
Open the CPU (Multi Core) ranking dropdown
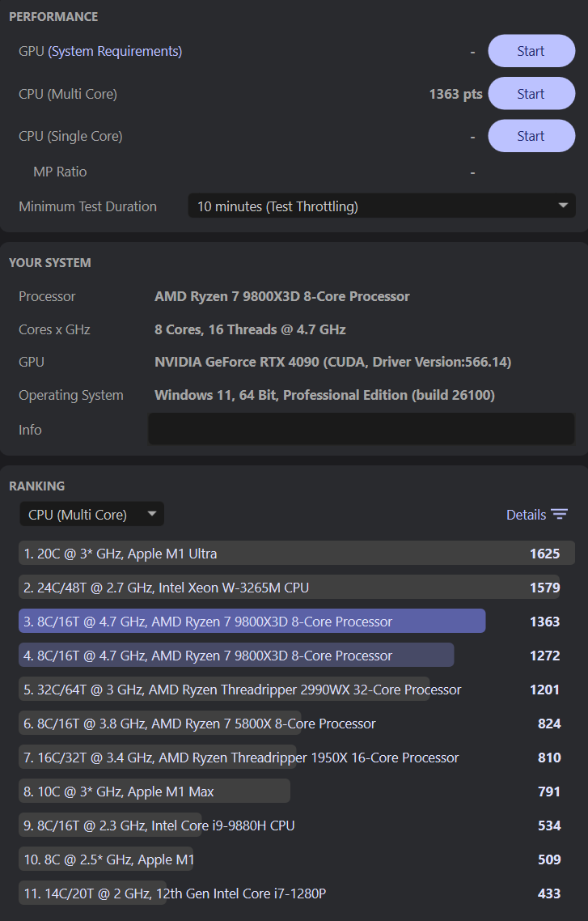[x=91, y=515]
